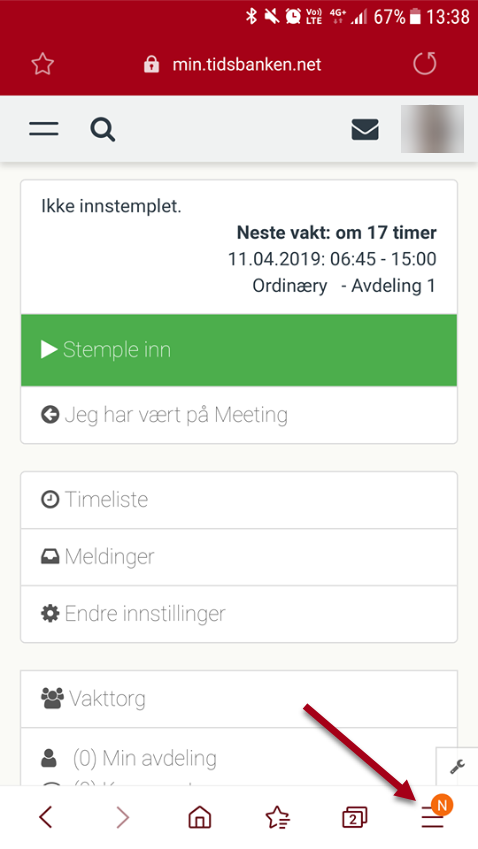Open the hamburger menu in site header
Viewport: 478px width, 849px height.
tap(44, 129)
